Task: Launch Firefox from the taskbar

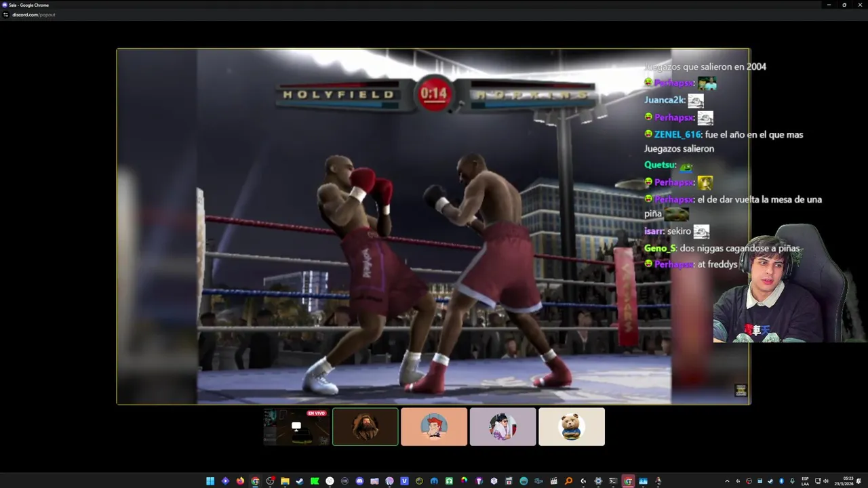Action: (x=240, y=481)
